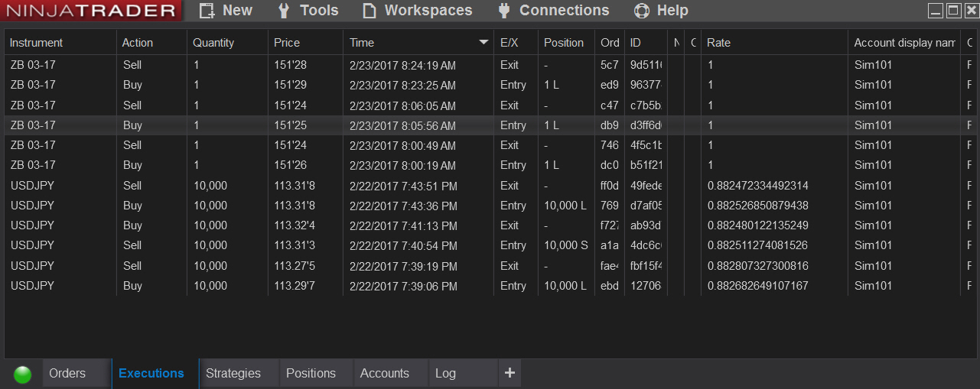Sort by the Instrument column header
The height and width of the screenshot is (389, 980).
point(37,43)
